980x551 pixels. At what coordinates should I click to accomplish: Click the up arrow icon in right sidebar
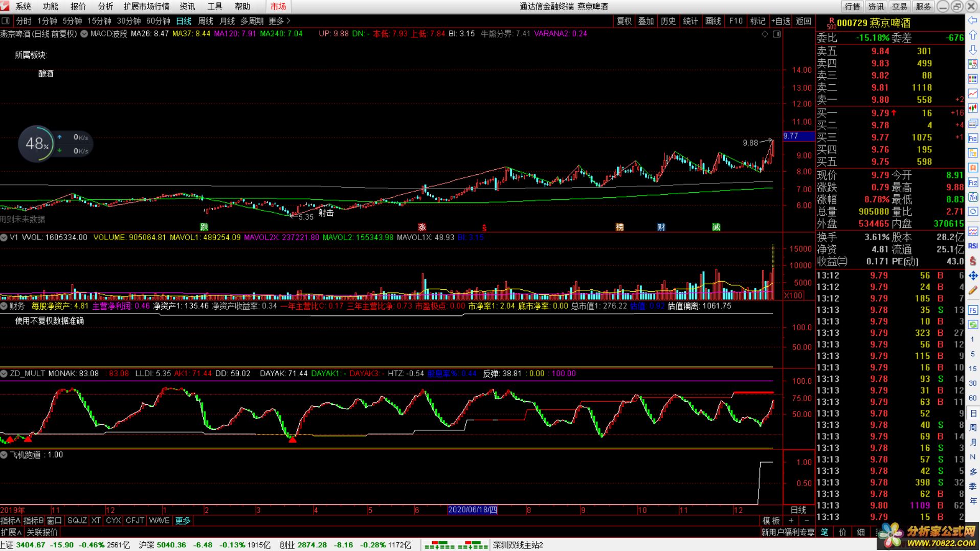click(x=972, y=35)
